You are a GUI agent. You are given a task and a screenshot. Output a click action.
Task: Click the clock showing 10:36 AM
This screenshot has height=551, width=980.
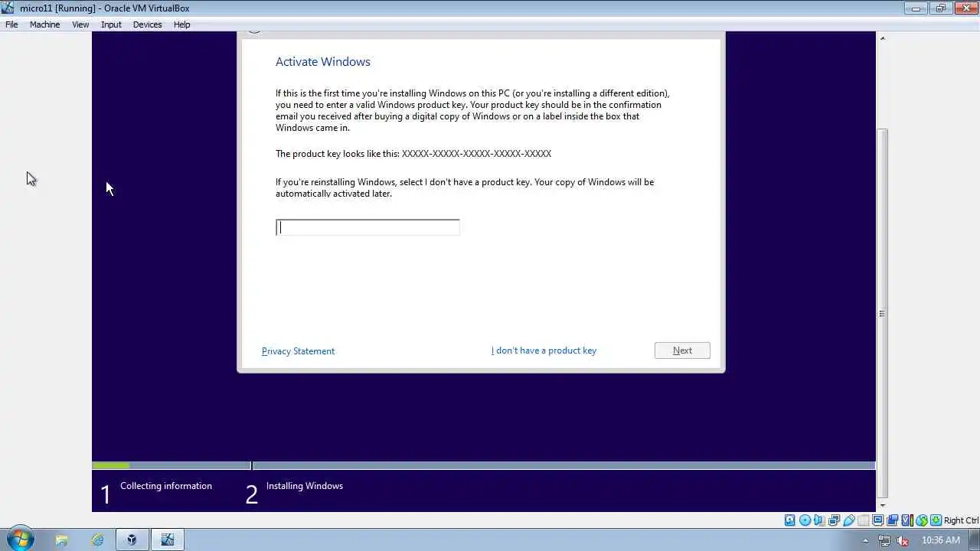coord(941,540)
